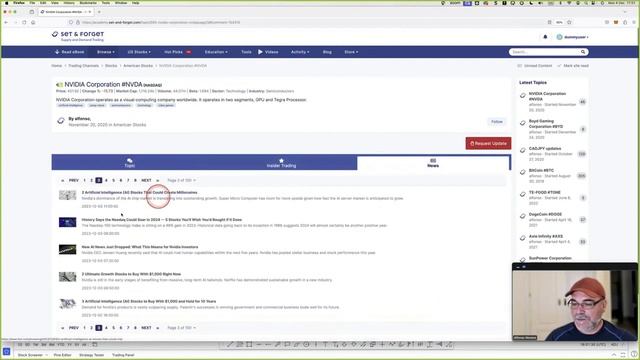Open DogeCoin #DOGE topic
The height and width of the screenshot is (360, 640).
[x=545, y=214]
